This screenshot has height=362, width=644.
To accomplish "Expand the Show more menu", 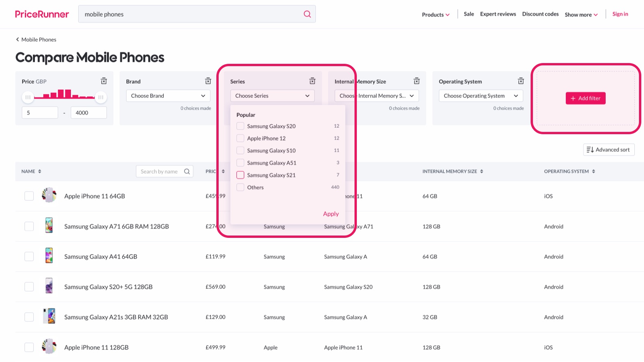I will tap(581, 15).
